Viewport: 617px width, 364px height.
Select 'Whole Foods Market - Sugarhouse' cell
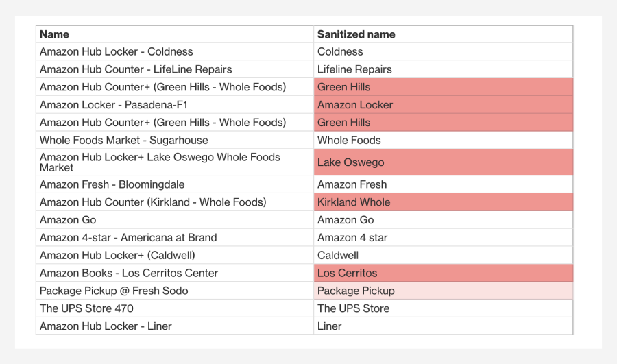tap(175, 140)
